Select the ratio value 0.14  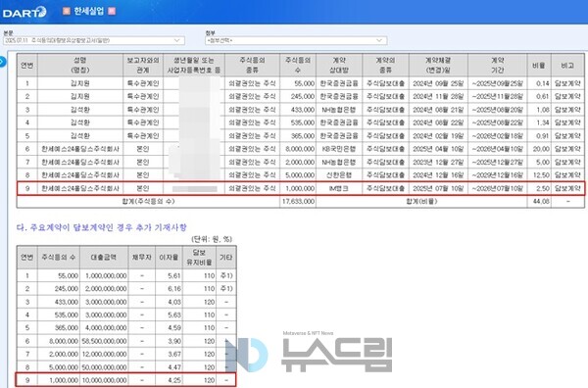pyautogui.click(x=543, y=83)
